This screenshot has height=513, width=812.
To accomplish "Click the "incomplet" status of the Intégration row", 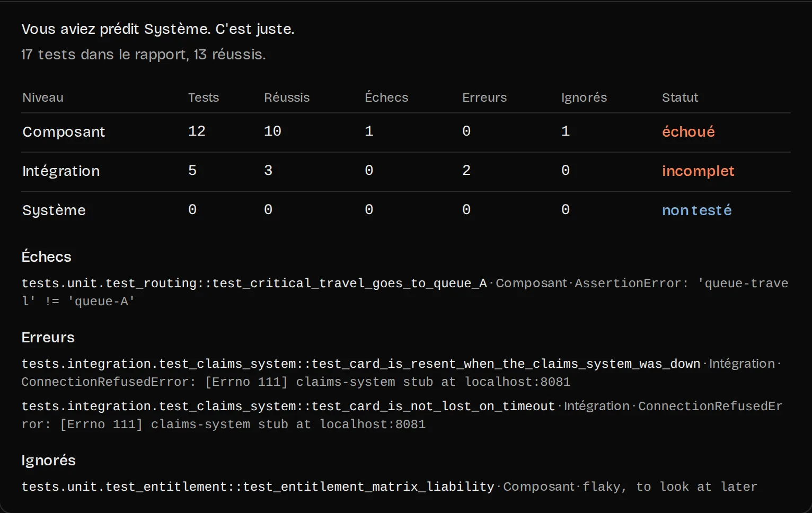I will click(698, 171).
